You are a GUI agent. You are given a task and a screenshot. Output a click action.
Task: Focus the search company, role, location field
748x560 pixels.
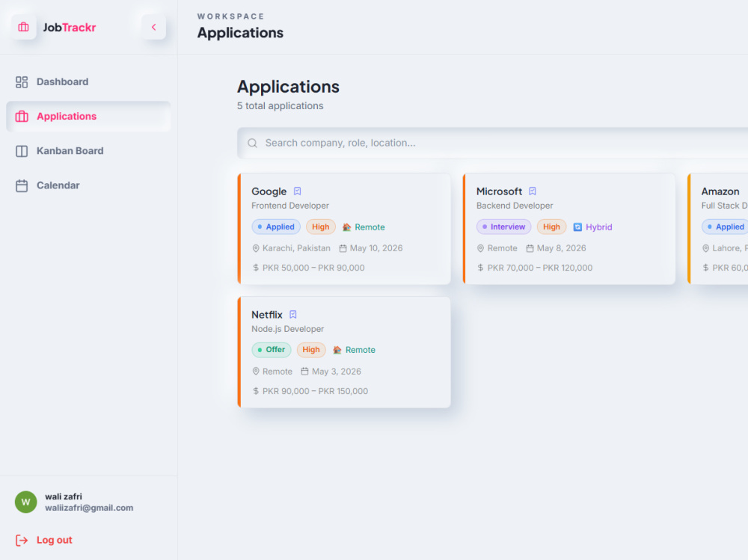tap(492, 143)
